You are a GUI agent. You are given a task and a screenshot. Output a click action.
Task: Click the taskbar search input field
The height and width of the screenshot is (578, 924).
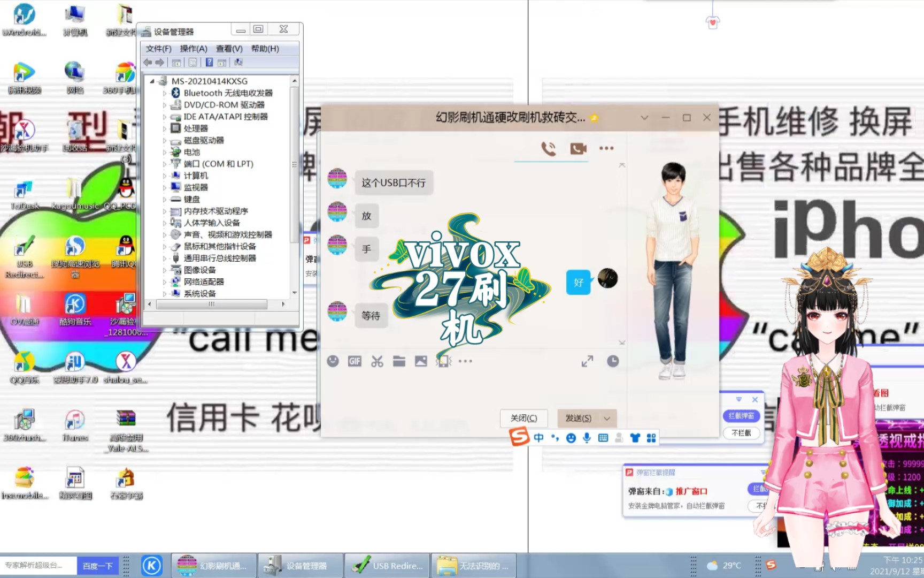click(38, 566)
